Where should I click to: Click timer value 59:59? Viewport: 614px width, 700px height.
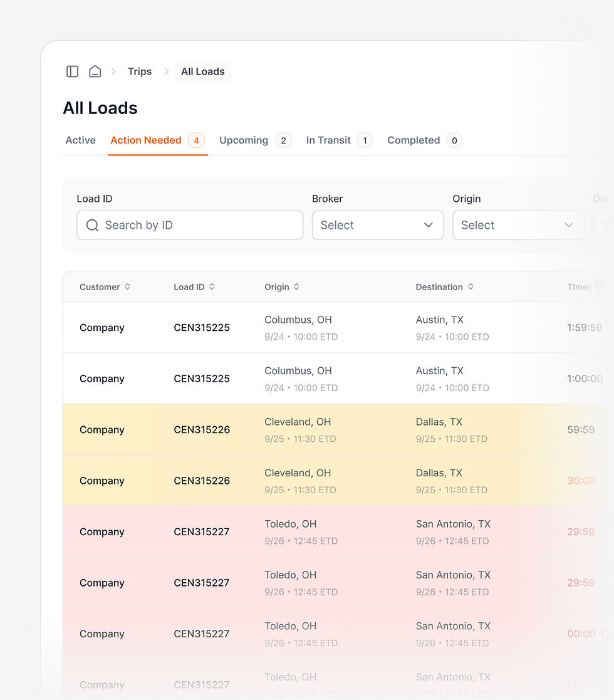(x=581, y=429)
